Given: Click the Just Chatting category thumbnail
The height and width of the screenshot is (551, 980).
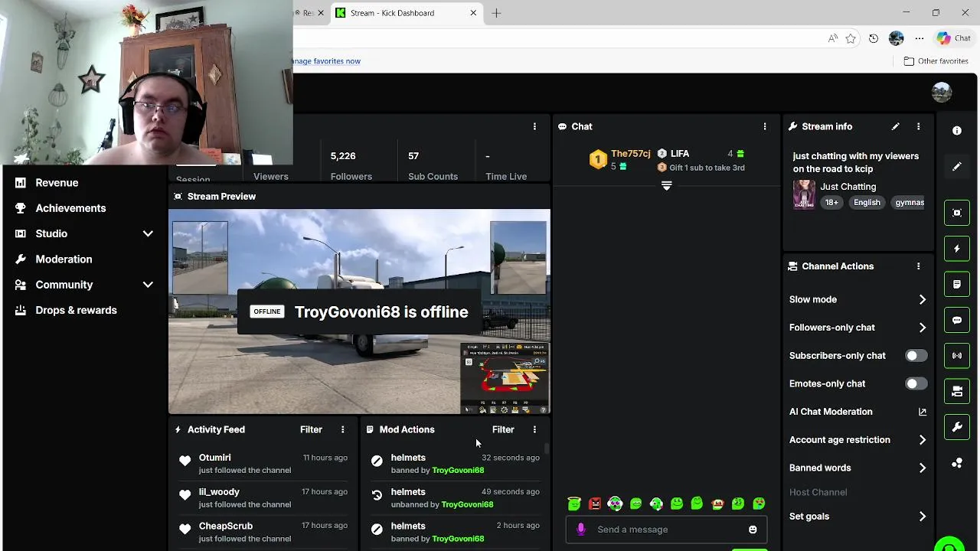Looking at the screenshot, I should (x=804, y=194).
